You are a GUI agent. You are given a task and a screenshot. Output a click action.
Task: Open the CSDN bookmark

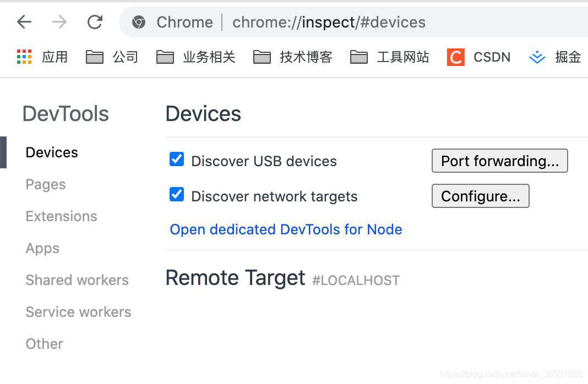tap(479, 57)
